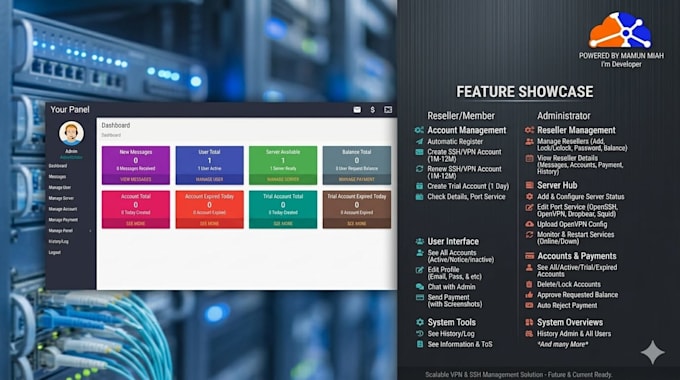Click the gears icon beside Reseller Management
680x380 pixels.
[x=530, y=130]
